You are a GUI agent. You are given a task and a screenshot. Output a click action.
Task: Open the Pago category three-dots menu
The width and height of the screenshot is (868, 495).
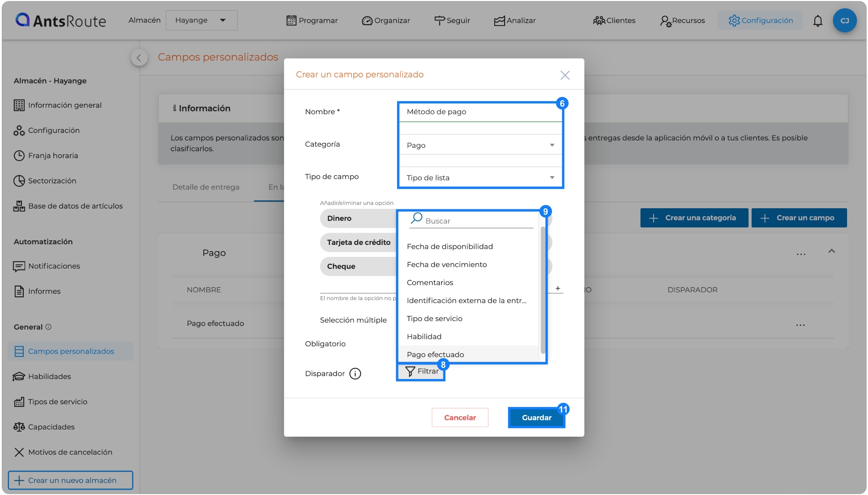point(800,254)
